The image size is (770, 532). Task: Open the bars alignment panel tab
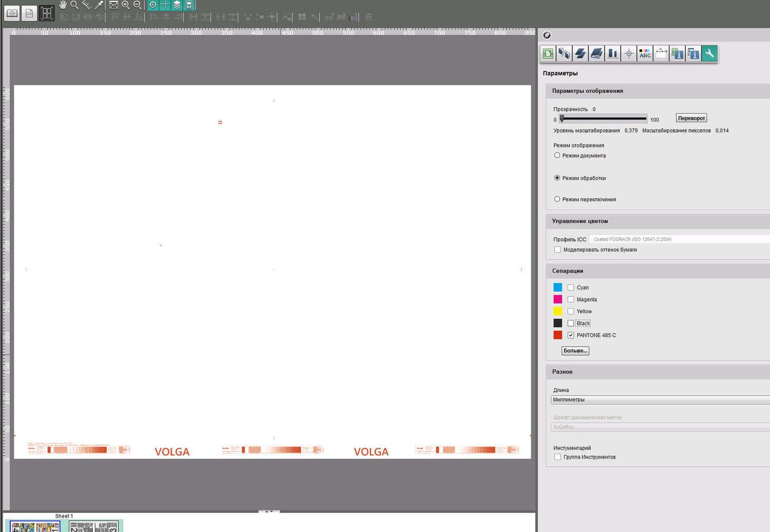pos(612,53)
